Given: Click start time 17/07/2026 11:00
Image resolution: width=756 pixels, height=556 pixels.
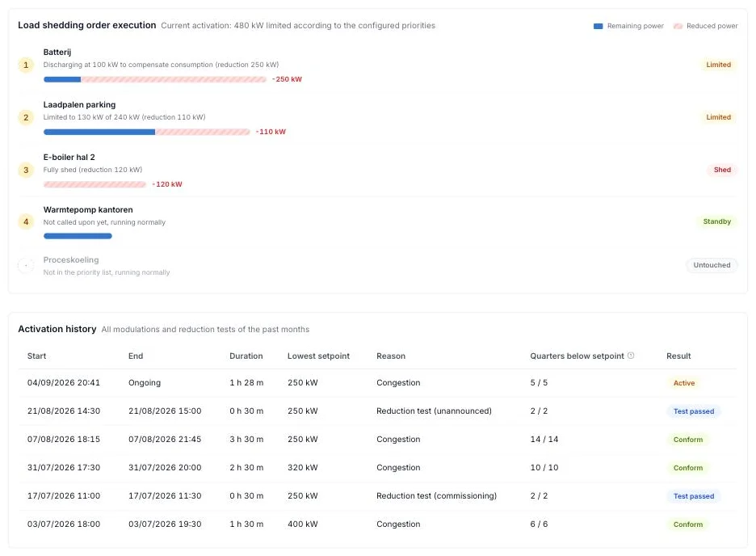Looking at the screenshot, I should [x=64, y=495].
